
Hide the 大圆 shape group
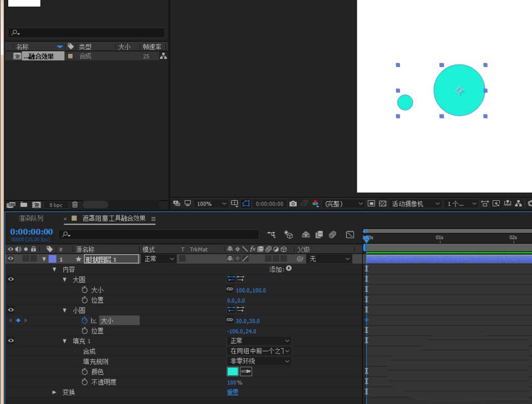[x=11, y=279]
